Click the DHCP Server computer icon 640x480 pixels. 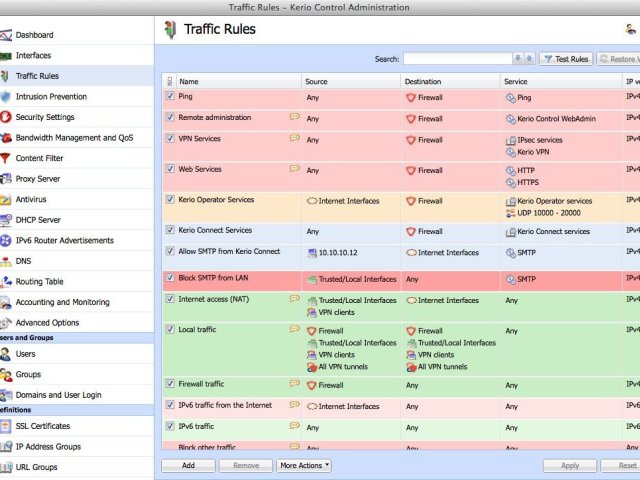pos(6,220)
